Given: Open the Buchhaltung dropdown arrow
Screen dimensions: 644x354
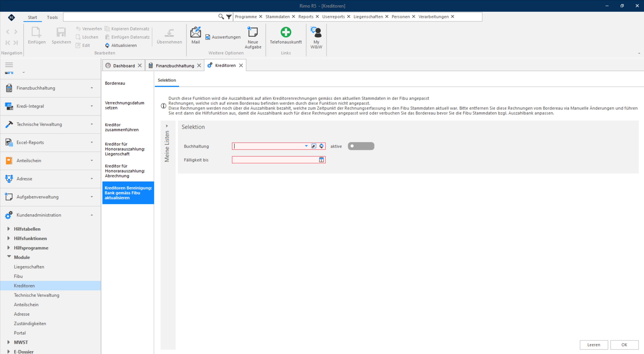Looking at the screenshot, I should coord(306,146).
